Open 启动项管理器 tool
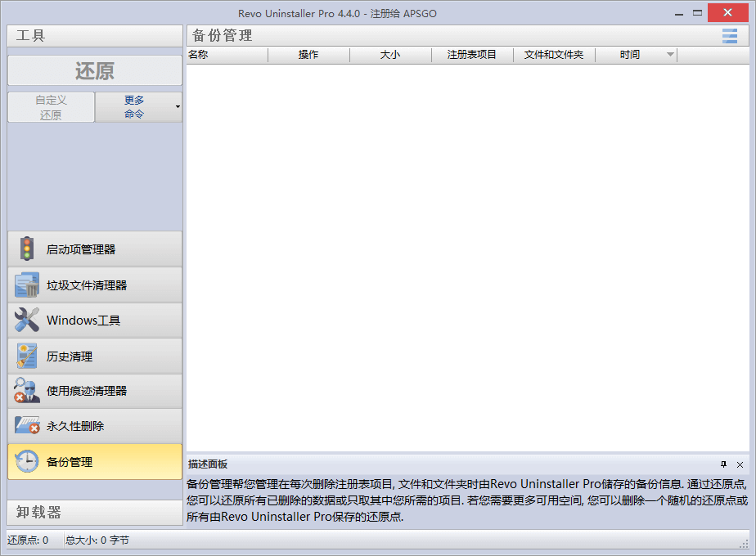Viewport: 756px width, 556px height. [95, 249]
